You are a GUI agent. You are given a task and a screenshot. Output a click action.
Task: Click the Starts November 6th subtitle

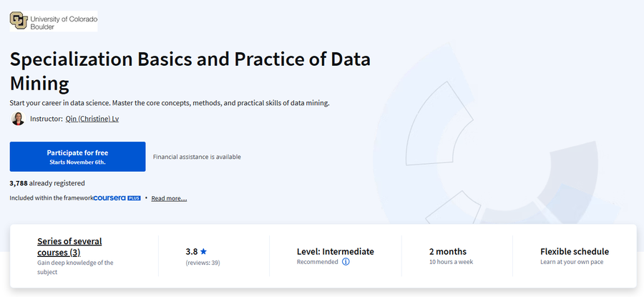tap(77, 162)
